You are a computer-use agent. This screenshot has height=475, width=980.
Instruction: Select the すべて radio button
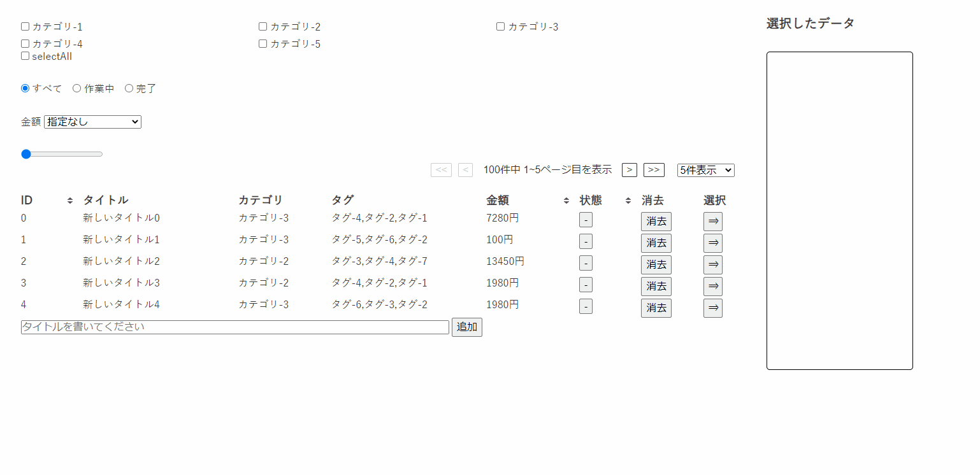25,89
